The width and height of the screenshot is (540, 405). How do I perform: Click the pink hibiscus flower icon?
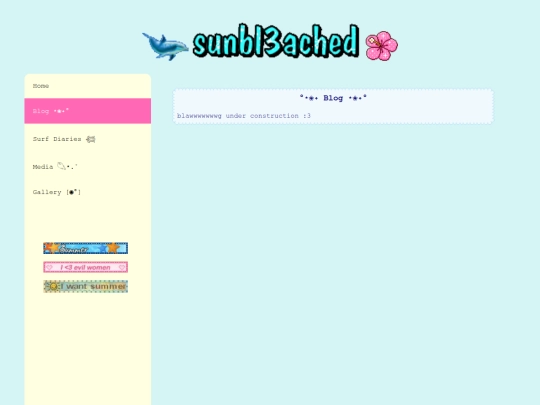[x=382, y=46]
